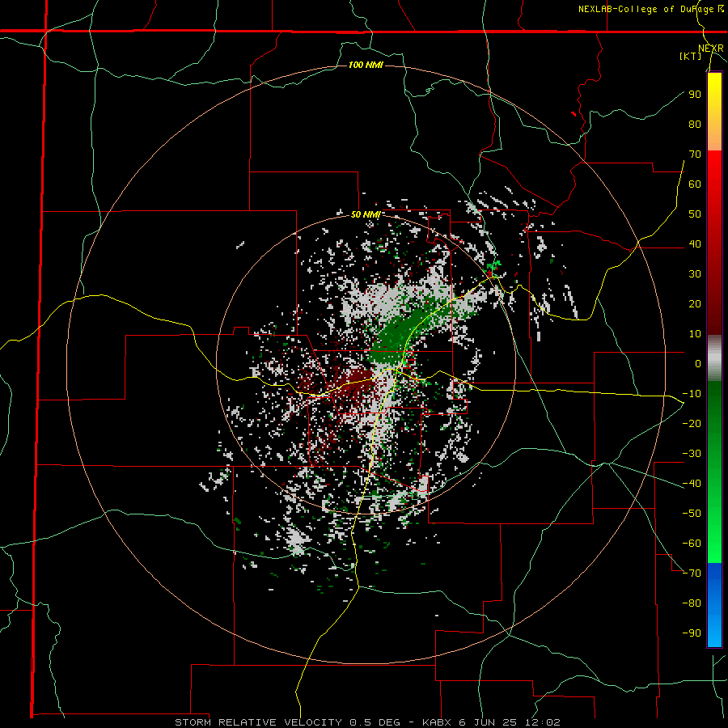Image resolution: width=728 pixels, height=728 pixels.
Task: Click the yellow top segment of color bar
Action: 714,88
